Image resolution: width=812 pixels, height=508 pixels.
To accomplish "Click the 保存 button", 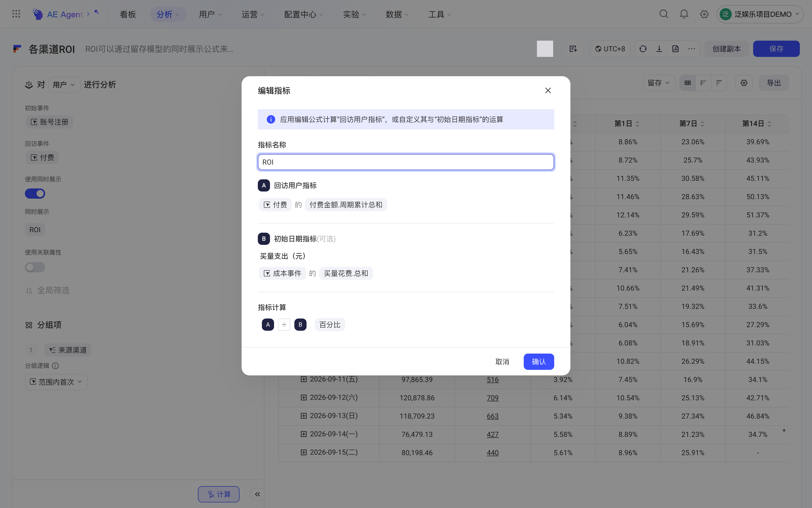I will (776, 49).
